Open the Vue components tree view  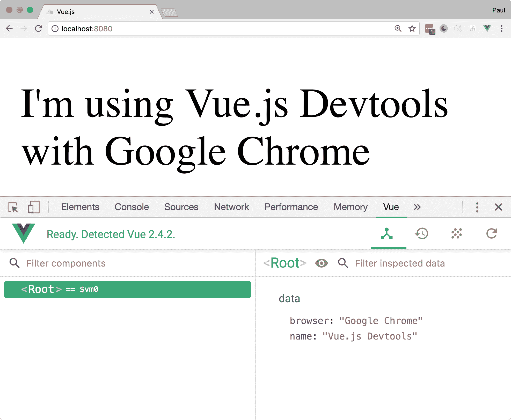tap(387, 234)
